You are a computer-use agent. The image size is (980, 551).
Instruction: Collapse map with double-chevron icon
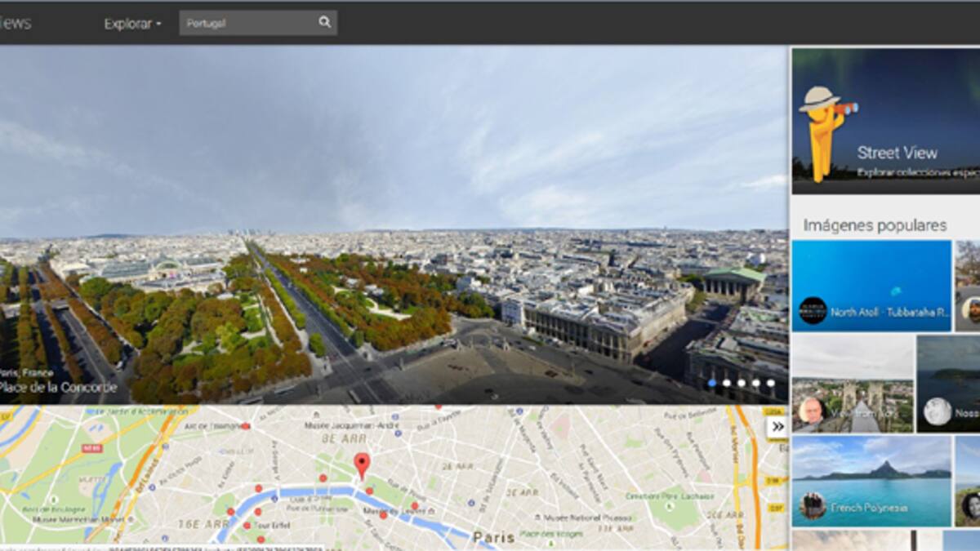click(x=777, y=426)
